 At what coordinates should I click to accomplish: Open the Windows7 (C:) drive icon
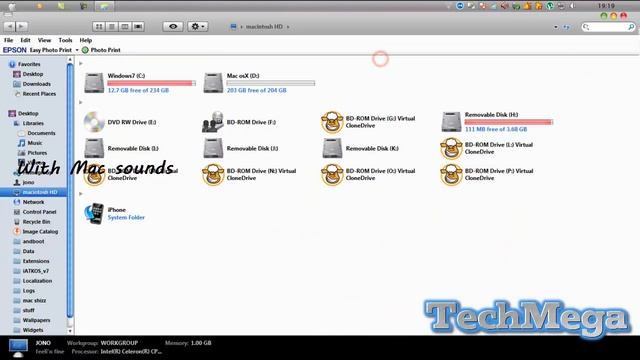(x=94, y=83)
